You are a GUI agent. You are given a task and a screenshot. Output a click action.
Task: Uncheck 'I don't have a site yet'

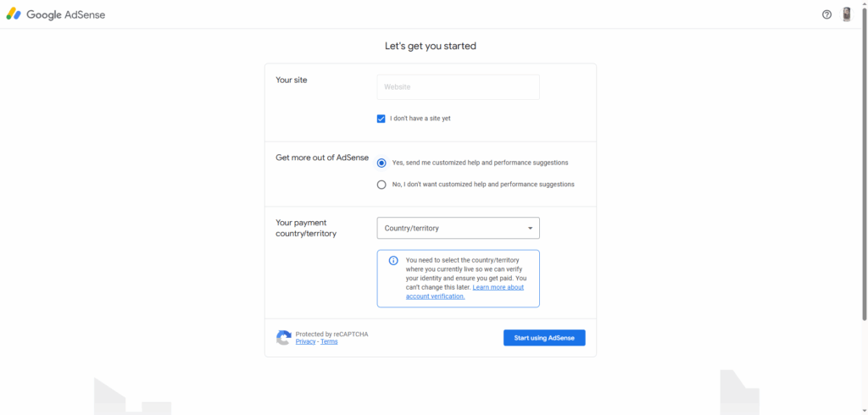point(381,119)
